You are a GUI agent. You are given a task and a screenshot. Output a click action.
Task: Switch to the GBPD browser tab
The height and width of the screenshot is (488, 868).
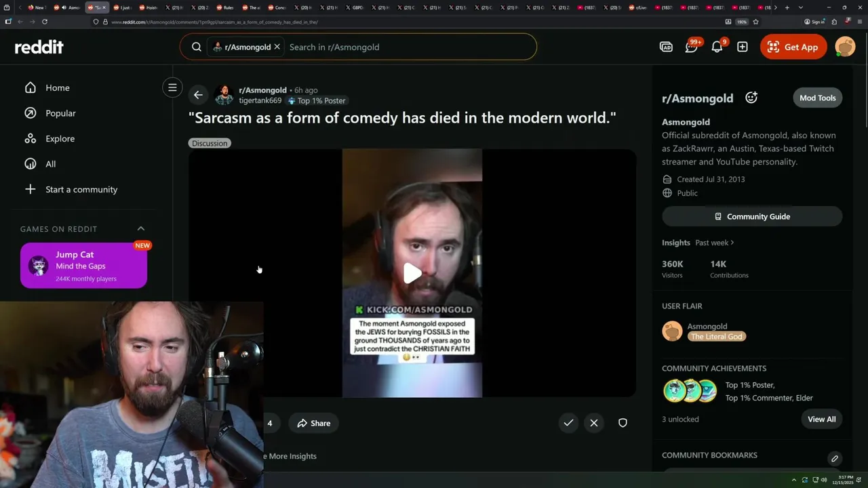[355, 7]
